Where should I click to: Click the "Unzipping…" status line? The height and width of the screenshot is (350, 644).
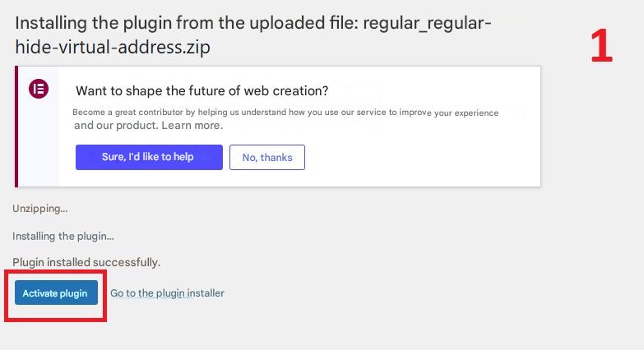coord(39,209)
